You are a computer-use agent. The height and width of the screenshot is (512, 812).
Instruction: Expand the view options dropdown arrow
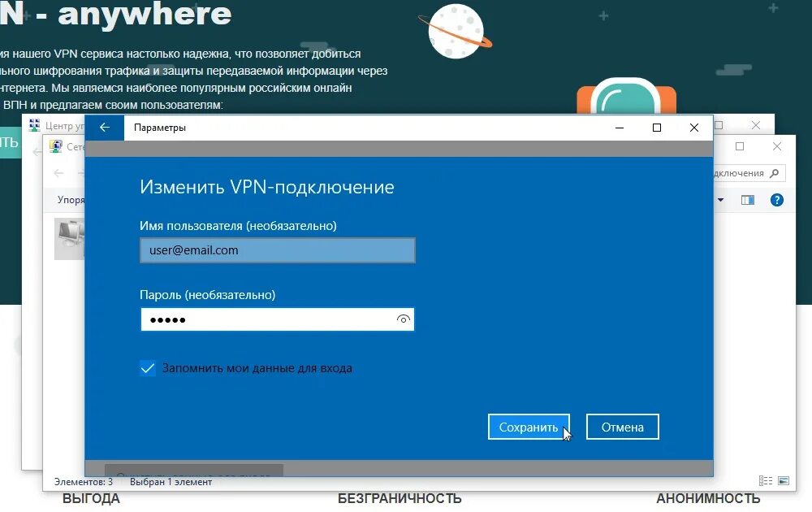[720, 200]
